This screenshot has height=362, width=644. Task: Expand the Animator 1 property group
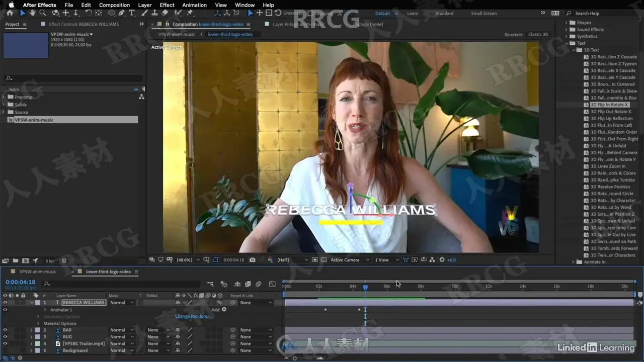45,310
